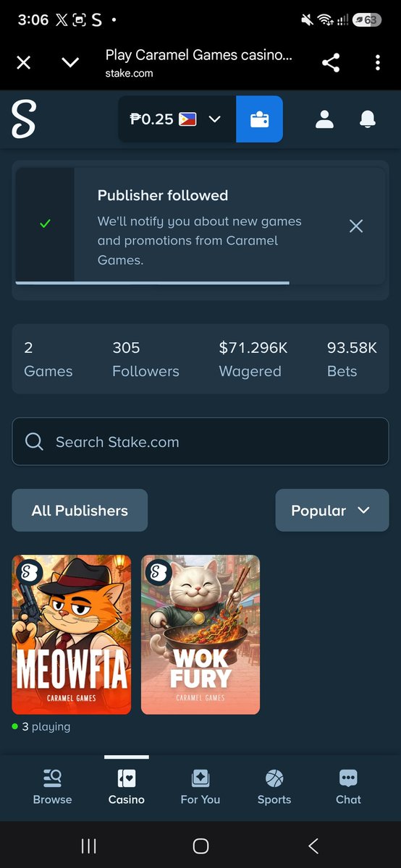Open the user profile icon
This screenshot has height=868, width=401.
pos(324,119)
